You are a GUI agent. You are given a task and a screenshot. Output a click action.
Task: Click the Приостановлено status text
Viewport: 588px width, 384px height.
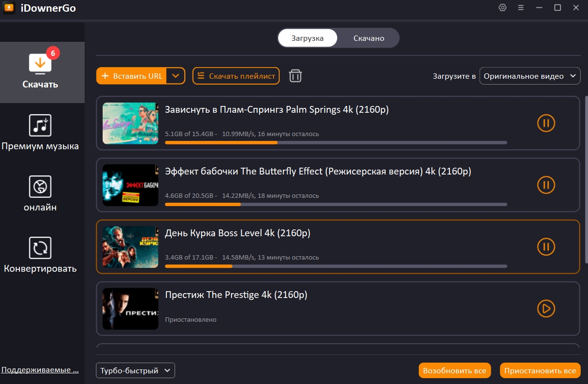pyautogui.click(x=191, y=320)
